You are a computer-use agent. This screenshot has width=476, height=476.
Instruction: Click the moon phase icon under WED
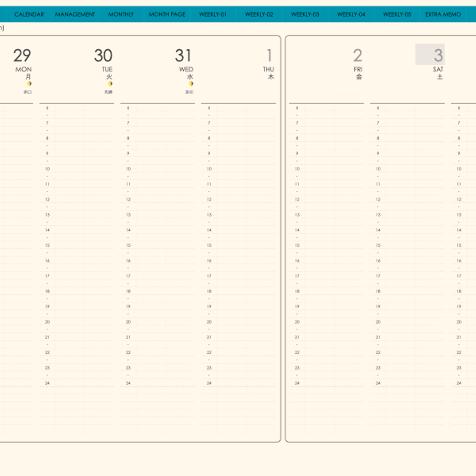click(x=191, y=83)
